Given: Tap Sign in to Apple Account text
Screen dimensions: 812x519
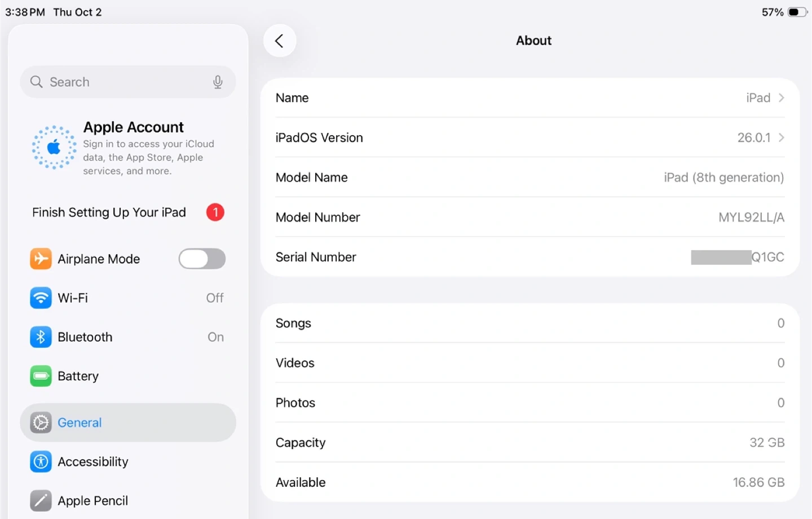Looking at the screenshot, I should pyautogui.click(x=148, y=157).
